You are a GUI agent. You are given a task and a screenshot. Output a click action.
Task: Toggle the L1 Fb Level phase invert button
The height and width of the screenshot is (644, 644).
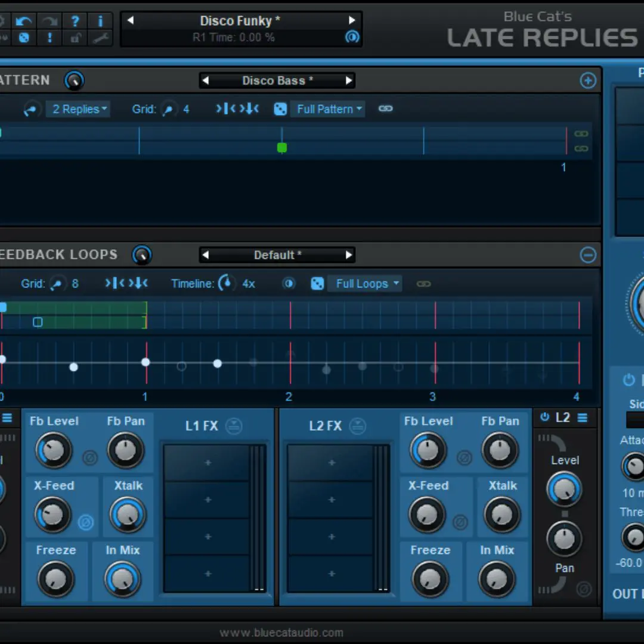point(90,457)
